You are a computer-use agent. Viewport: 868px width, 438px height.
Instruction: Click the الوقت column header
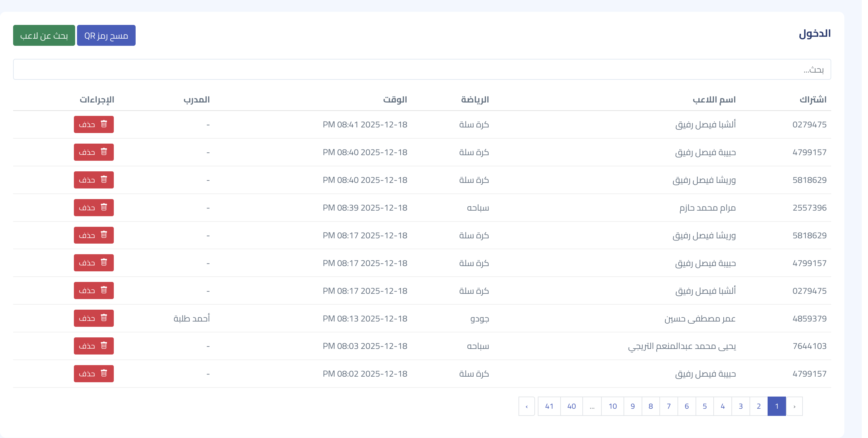pos(395,100)
